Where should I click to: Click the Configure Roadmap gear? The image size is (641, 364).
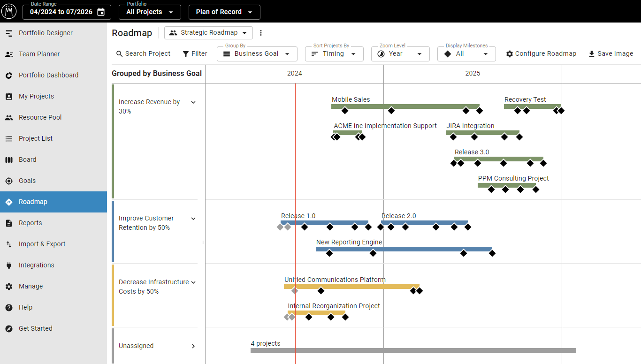[541, 53]
